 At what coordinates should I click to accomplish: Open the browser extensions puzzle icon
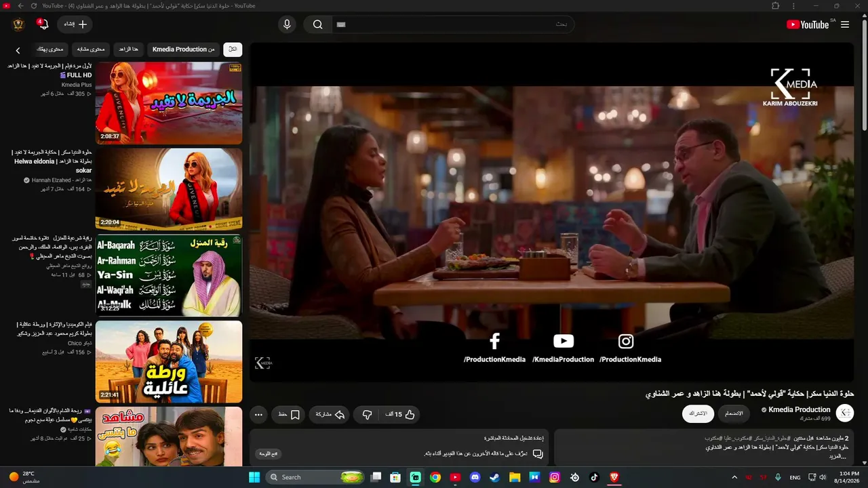(776, 6)
